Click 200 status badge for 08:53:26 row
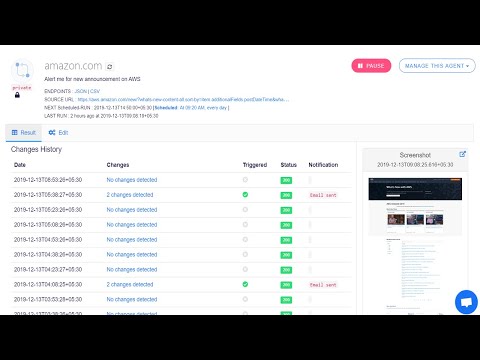480x360 pixels. 286,180
